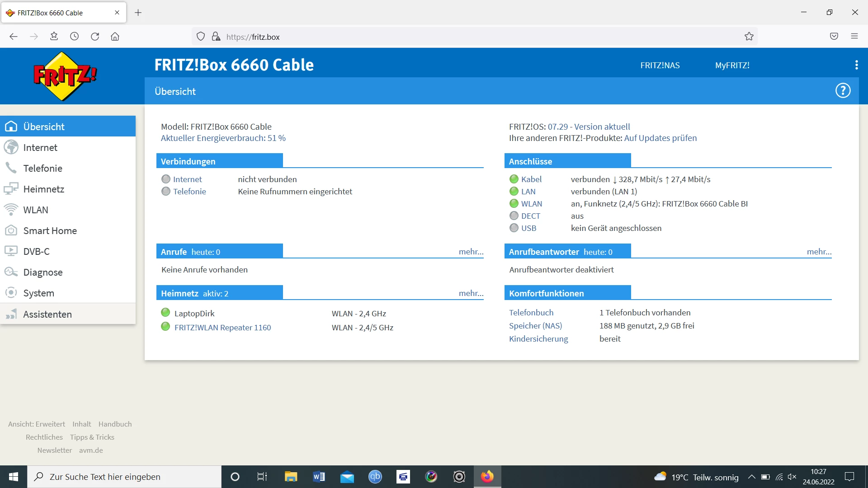Click the Diagnose sidebar icon
Image resolution: width=868 pixels, height=488 pixels.
click(11, 272)
